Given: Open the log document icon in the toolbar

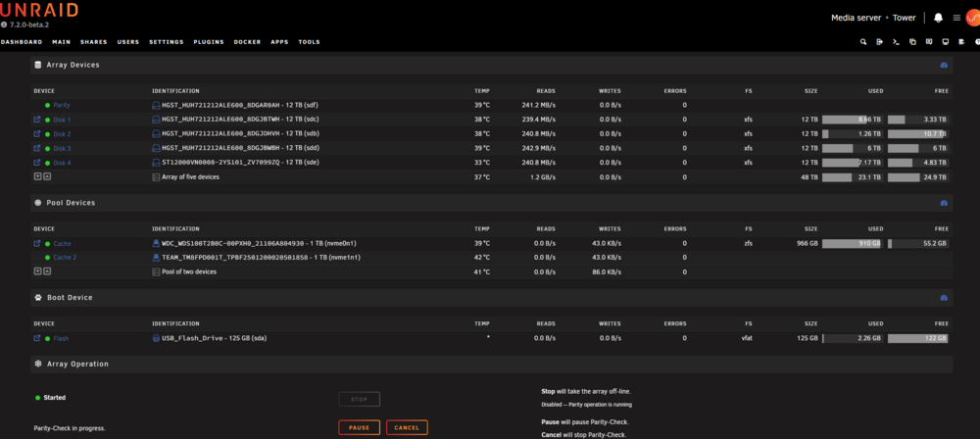Looking at the screenshot, I should (961, 42).
